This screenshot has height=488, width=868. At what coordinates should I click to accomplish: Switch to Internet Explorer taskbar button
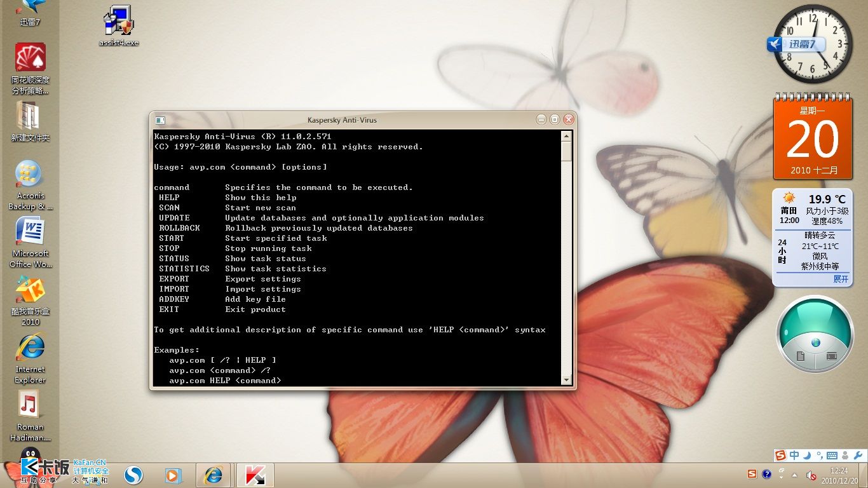tap(213, 475)
